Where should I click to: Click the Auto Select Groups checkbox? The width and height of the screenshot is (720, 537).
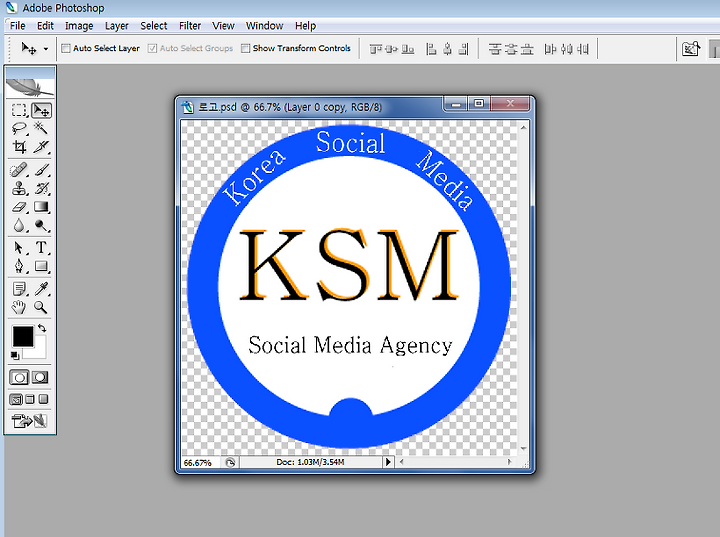tap(152, 48)
